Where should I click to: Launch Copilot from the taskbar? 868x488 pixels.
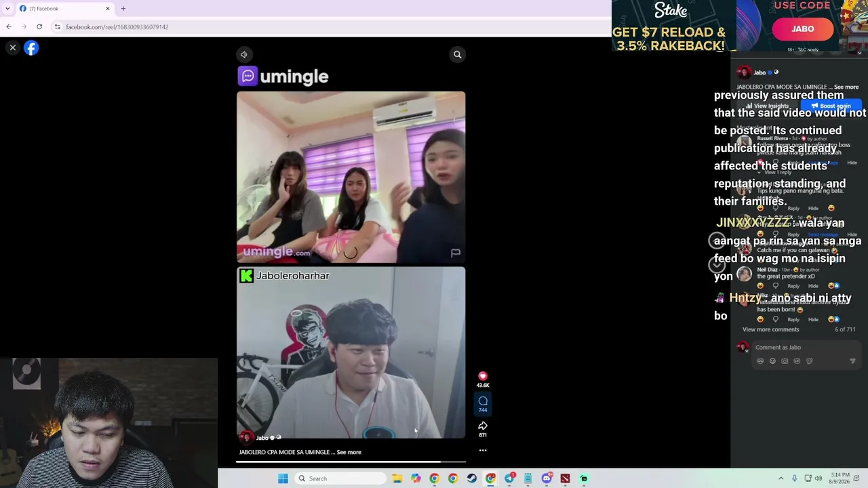tap(416, 479)
